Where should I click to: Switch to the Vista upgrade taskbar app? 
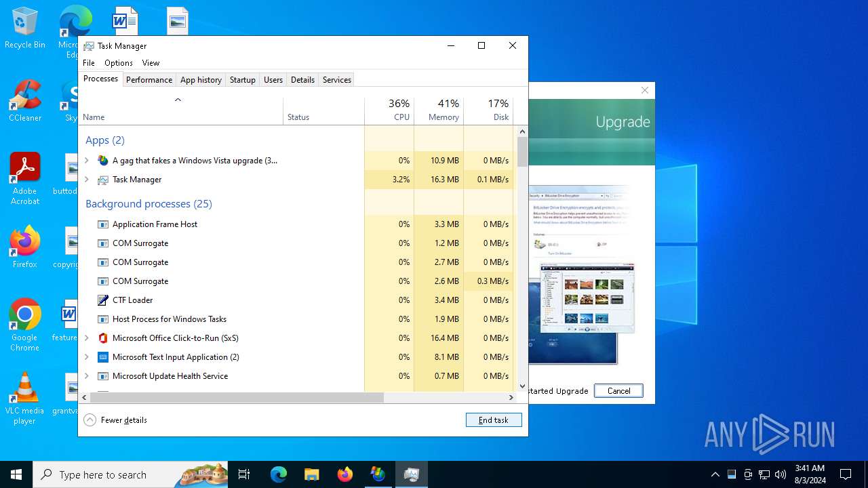click(378, 474)
